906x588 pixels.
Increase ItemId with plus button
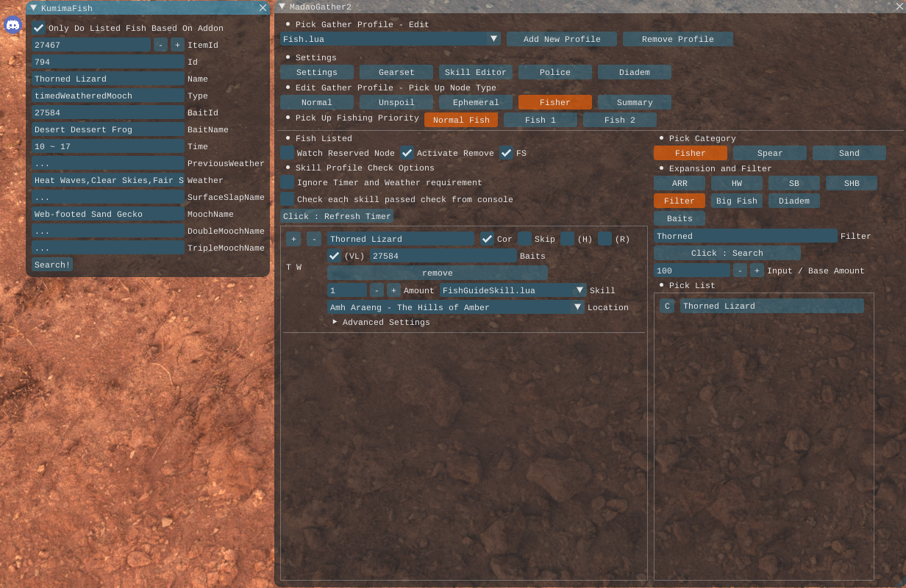pos(177,45)
